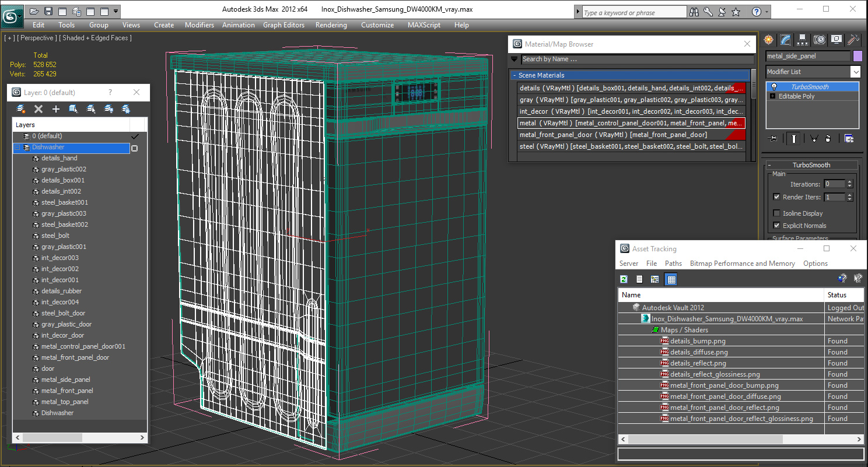The image size is (868, 467).
Task: Toggle the checkmark for 0 (default) layer
Action: click(x=135, y=136)
